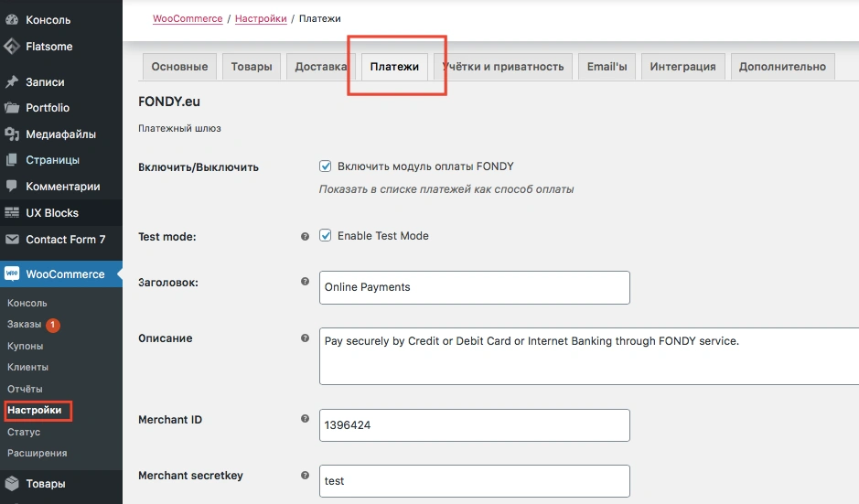
Task: Open Консоль under WooCommerce submenu
Action: 27,303
